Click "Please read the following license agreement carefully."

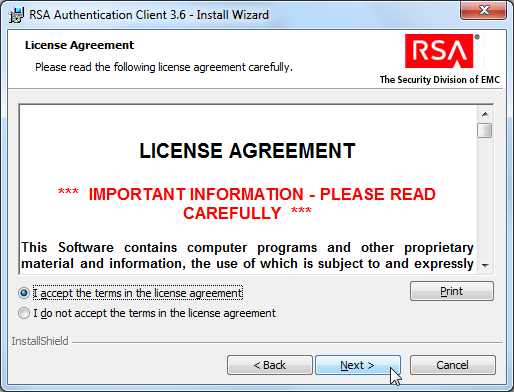[x=164, y=67]
